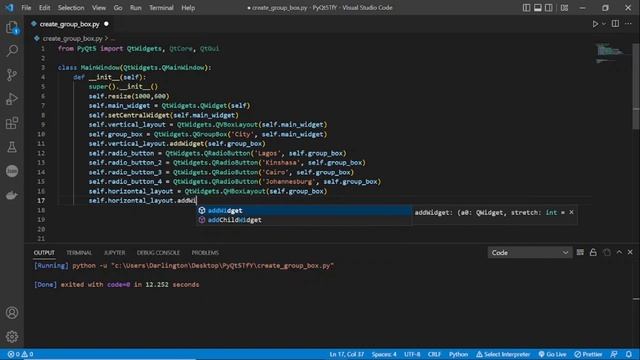Image resolution: width=640 pixels, height=360 pixels.
Task: Split the editor to the right
Action: click(615, 24)
